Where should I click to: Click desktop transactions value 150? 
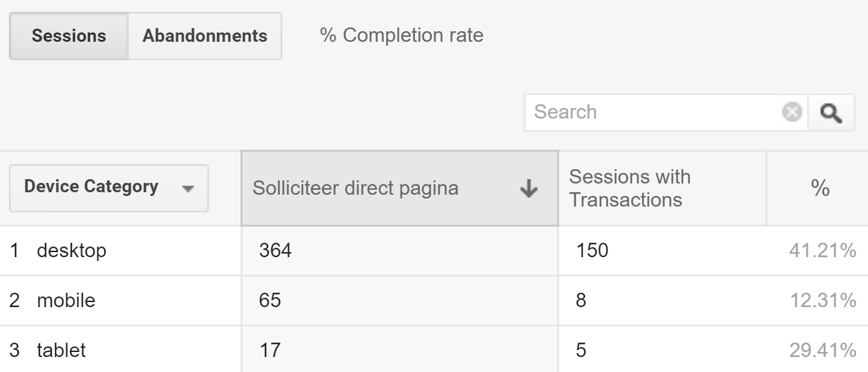tap(591, 251)
